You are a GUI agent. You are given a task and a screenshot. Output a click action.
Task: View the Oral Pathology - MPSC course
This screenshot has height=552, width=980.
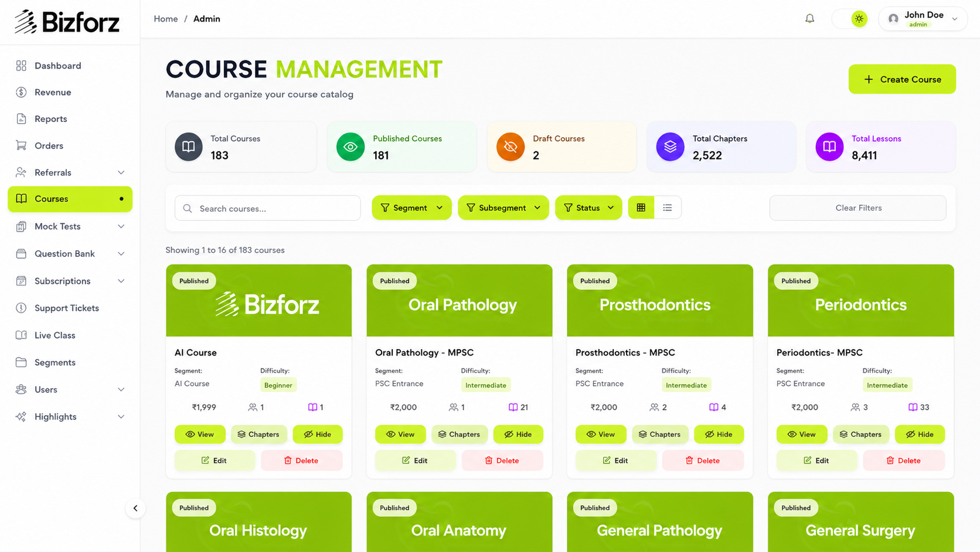click(400, 434)
